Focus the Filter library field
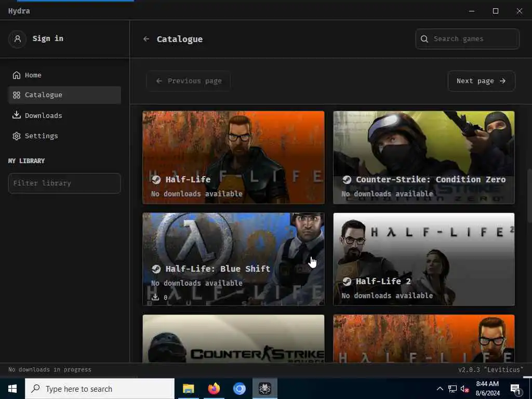This screenshot has height=399, width=532. 64,183
